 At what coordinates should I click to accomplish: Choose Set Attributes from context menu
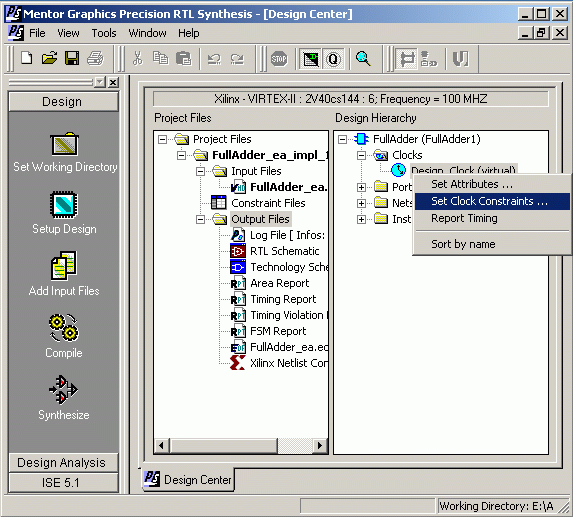492,184
